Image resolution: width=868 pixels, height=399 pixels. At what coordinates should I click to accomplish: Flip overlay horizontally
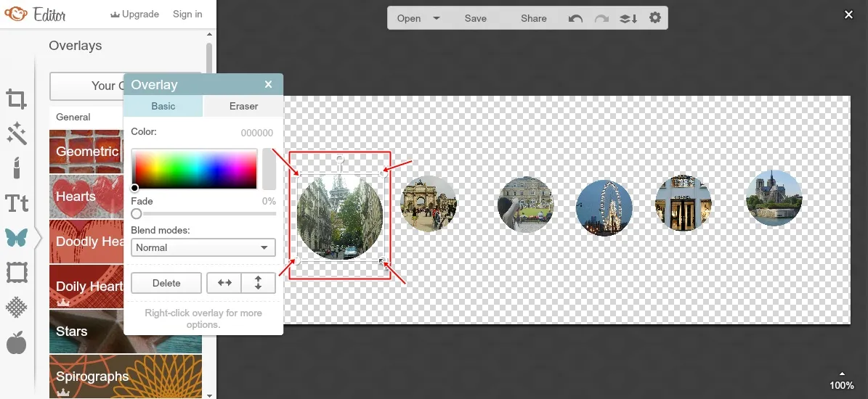coord(224,283)
